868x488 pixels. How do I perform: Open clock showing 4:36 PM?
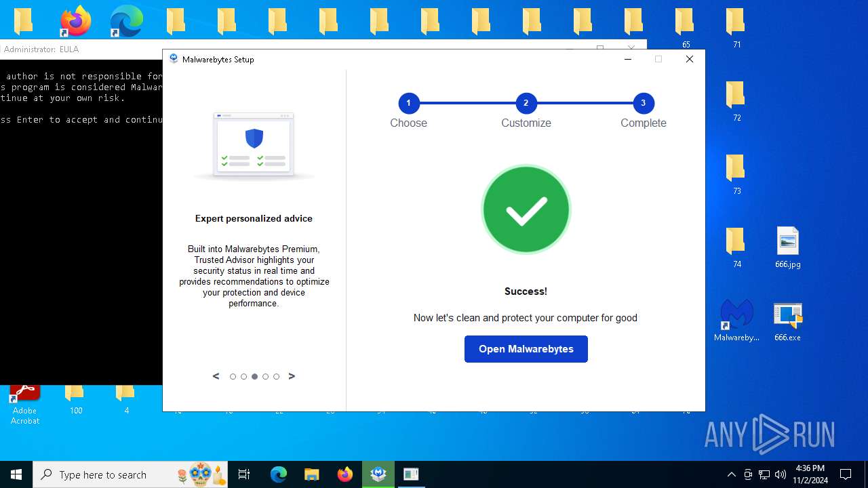[x=810, y=474]
